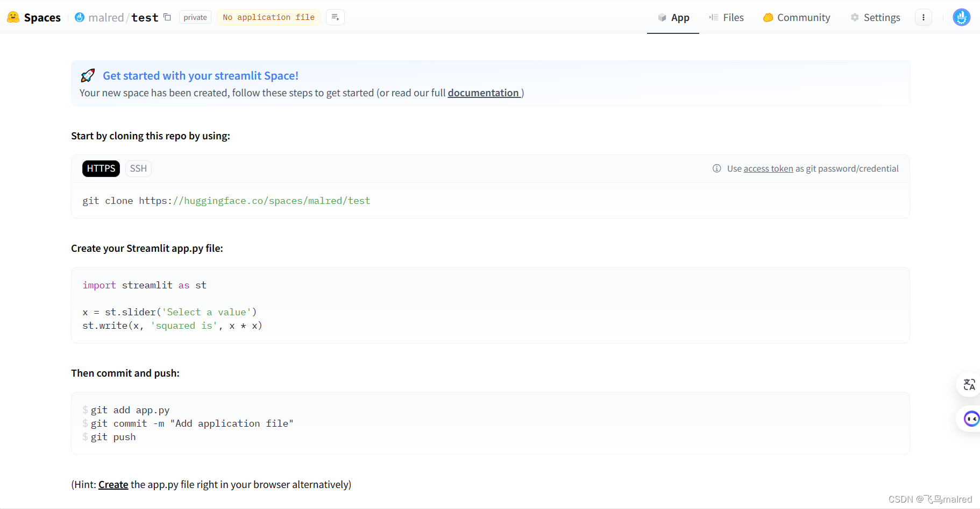This screenshot has height=509, width=980.
Task: Click the st.write squared code line
Action: coord(172,326)
